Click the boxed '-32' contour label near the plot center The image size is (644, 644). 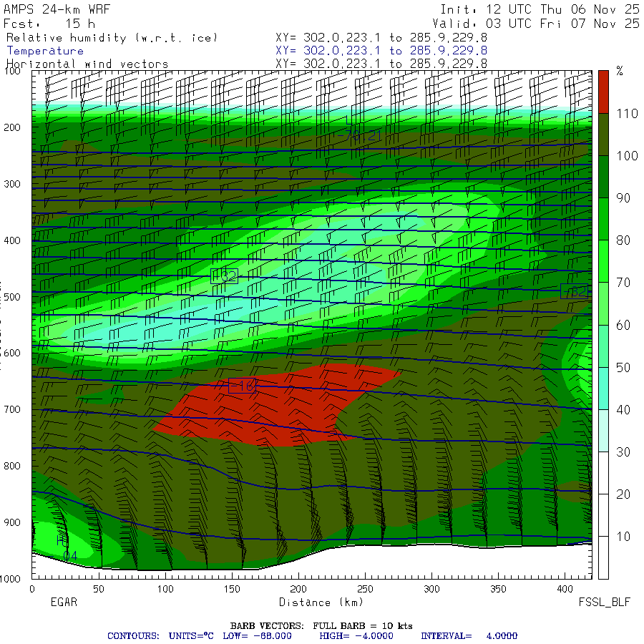[224, 276]
